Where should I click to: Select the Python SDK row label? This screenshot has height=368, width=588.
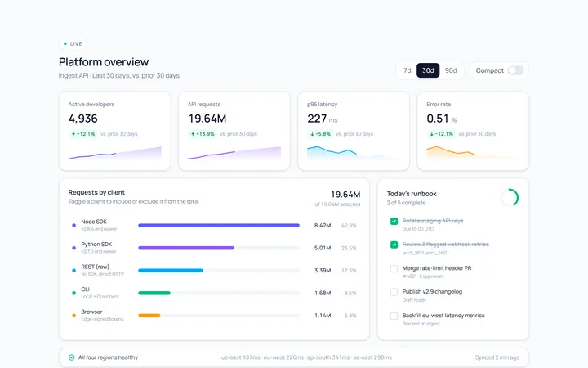pyautogui.click(x=96, y=244)
